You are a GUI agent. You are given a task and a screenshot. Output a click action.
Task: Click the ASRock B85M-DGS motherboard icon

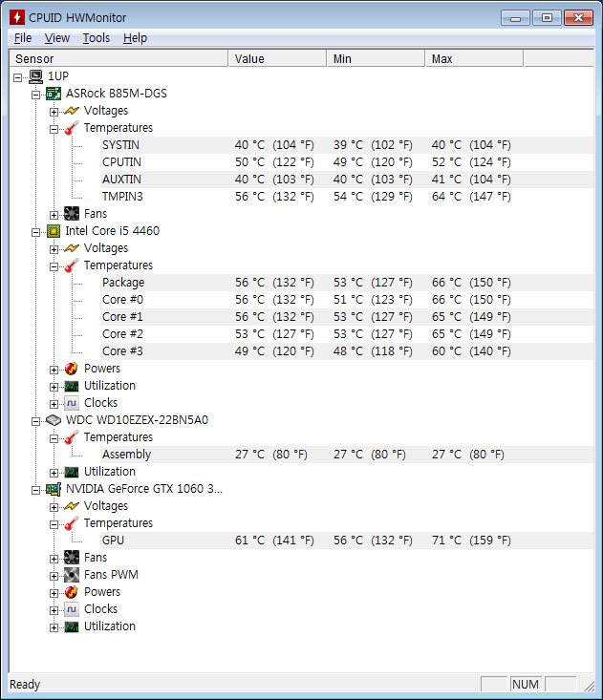tap(54, 94)
